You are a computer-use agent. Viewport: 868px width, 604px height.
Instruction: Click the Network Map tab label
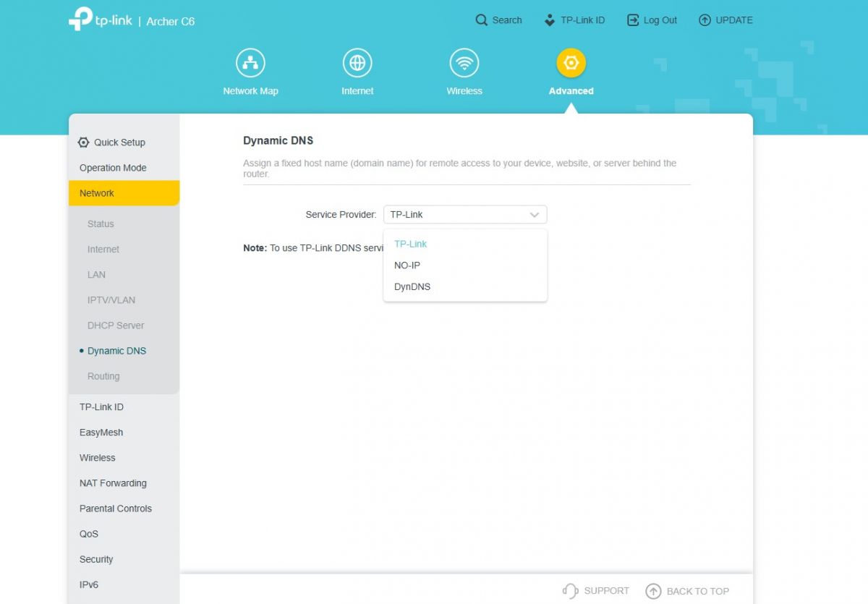(x=250, y=91)
